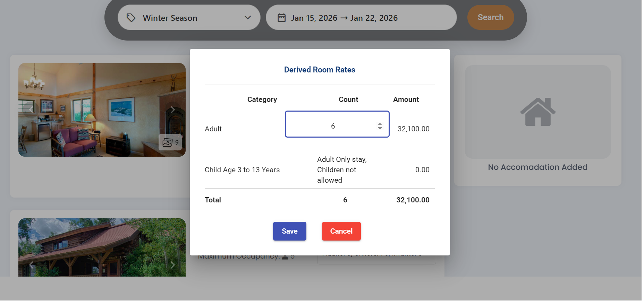Image resolution: width=644 pixels, height=305 pixels.
Task: Show previous photo of the living room
Action: click(32, 110)
